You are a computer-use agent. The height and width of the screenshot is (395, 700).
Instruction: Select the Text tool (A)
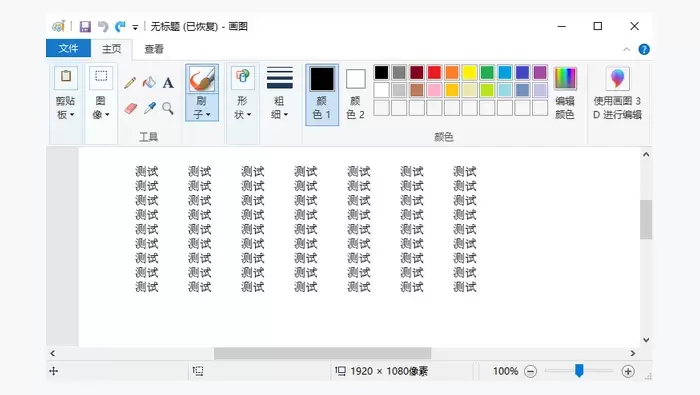[x=168, y=83]
